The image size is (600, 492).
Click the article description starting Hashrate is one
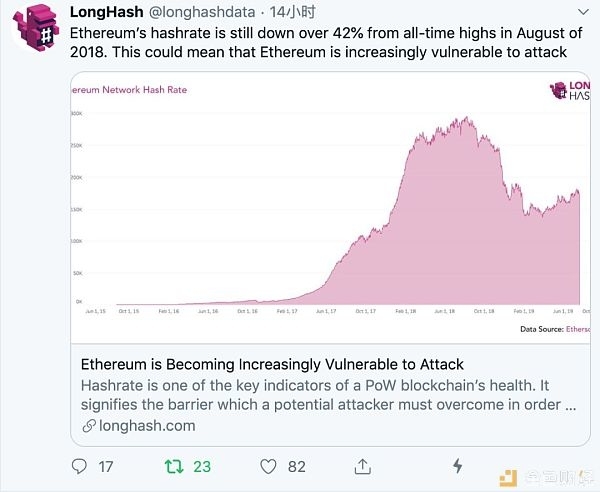(328, 395)
